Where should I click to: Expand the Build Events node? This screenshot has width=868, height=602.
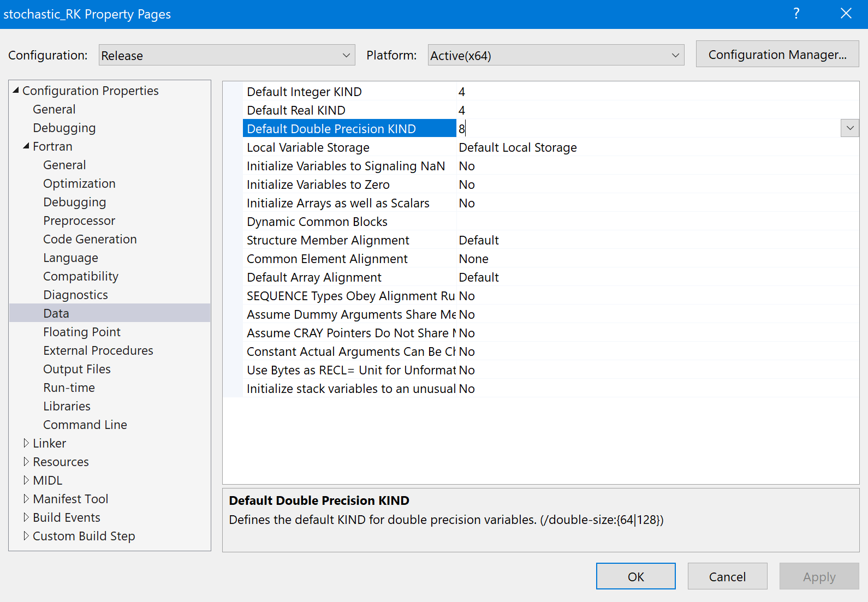pyautogui.click(x=26, y=517)
